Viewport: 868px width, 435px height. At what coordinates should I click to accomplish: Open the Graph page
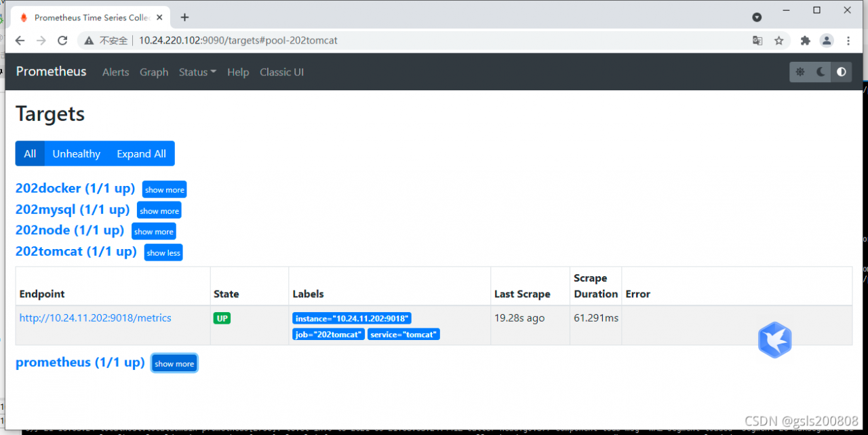154,72
